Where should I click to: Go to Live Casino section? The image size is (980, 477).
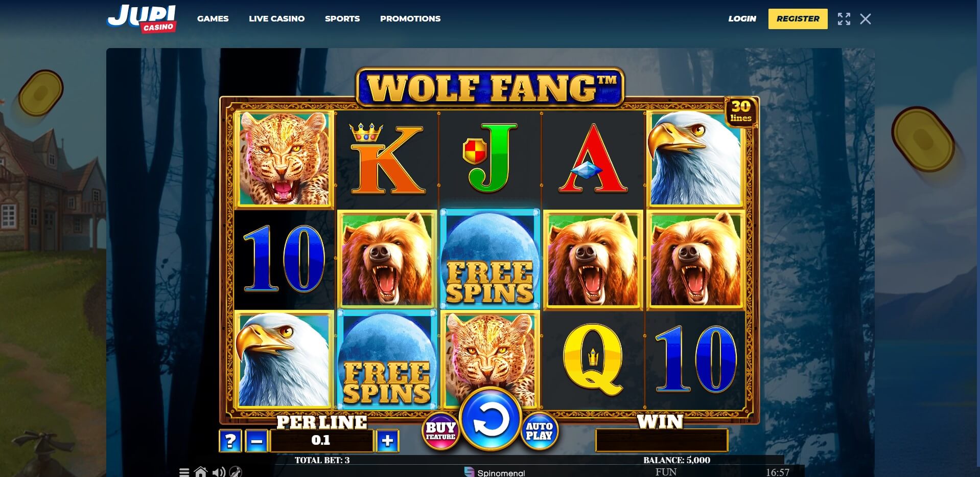tap(277, 18)
